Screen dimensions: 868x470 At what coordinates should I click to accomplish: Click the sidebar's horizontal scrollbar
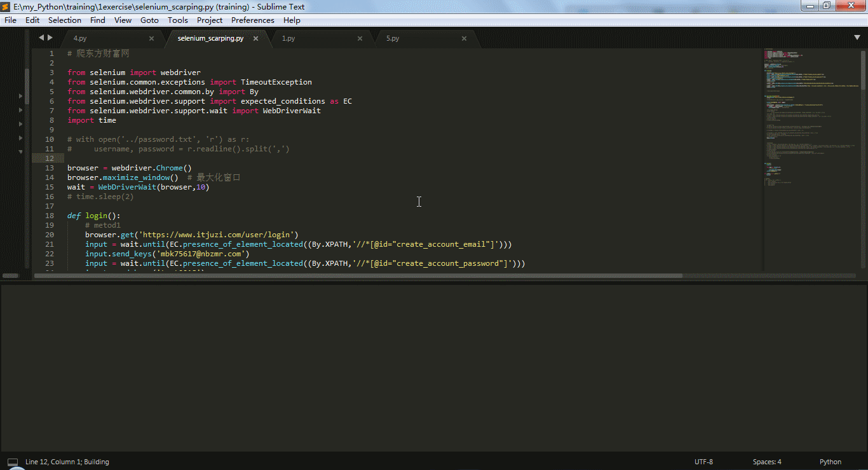pos(10,276)
